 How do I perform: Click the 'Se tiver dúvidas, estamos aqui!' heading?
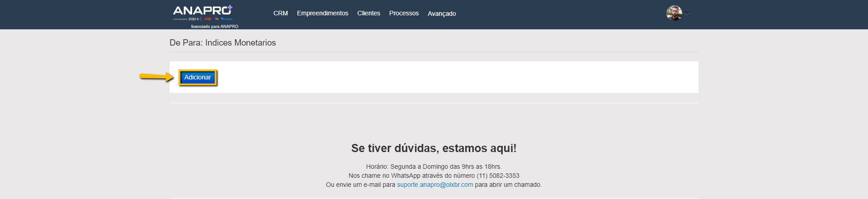434,148
